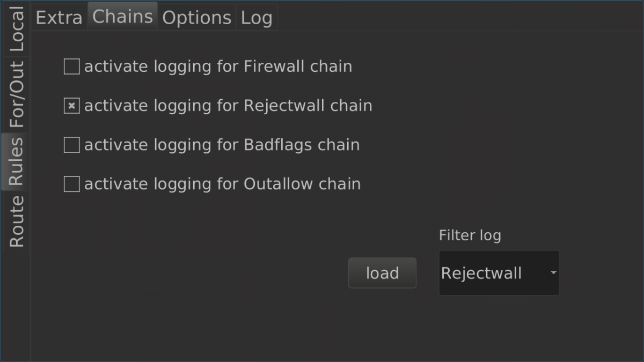Check the Outallow chain logging box
Viewport: 644px width, 362px height.
click(x=72, y=184)
